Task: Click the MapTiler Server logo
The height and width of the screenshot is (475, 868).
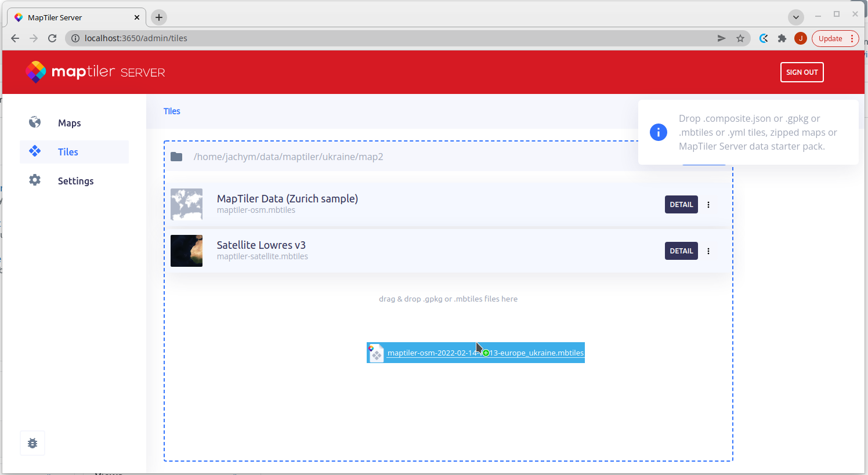Action: click(x=95, y=72)
